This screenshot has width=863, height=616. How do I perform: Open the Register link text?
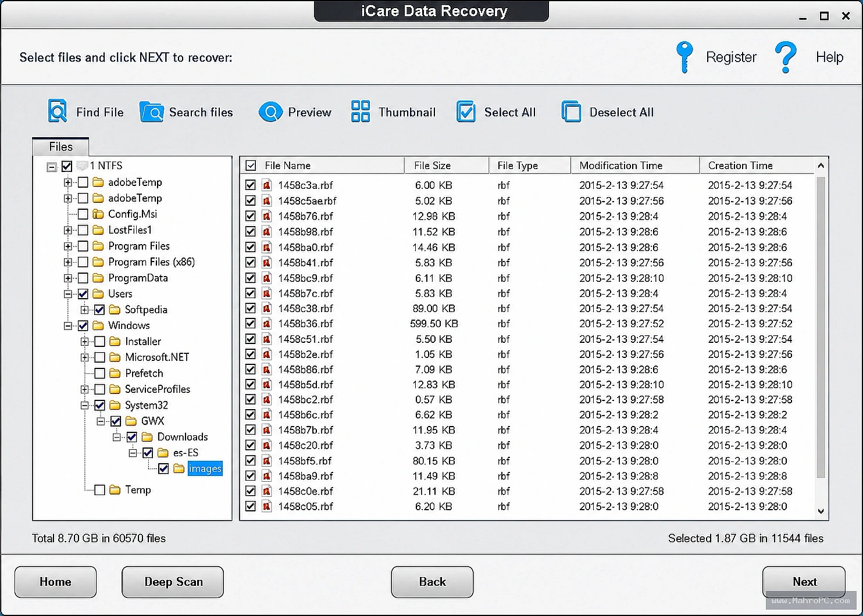(x=731, y=57)
